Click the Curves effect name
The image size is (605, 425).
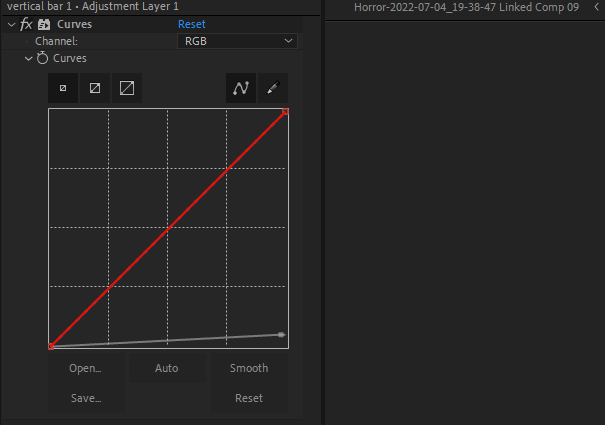pos(74,24)
